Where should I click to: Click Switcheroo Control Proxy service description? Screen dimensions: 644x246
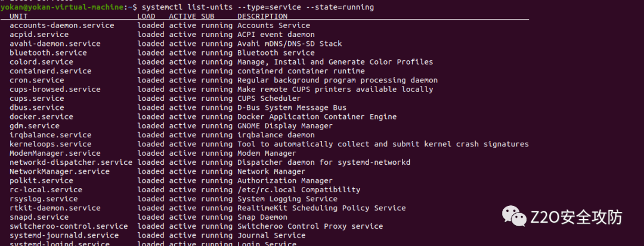pos(310,226)
